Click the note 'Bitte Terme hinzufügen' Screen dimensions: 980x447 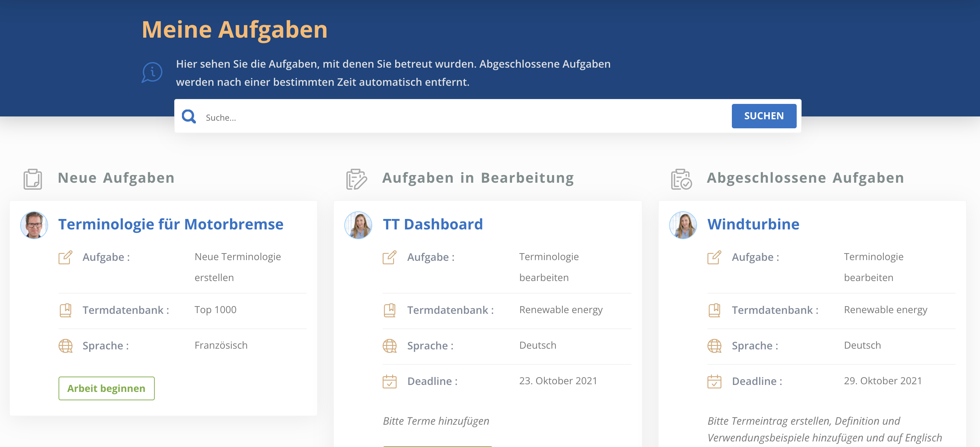pos(436,421)
